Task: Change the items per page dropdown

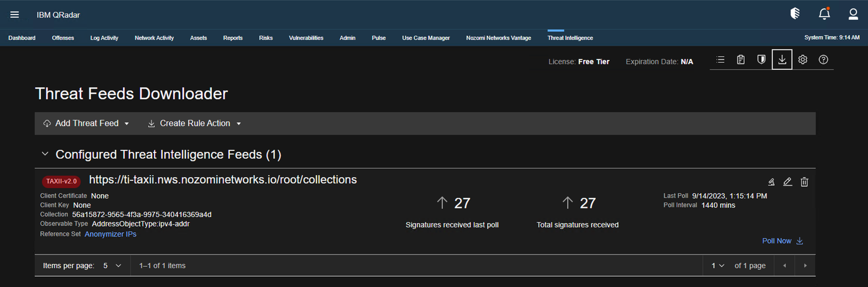Action: [112, 266]
